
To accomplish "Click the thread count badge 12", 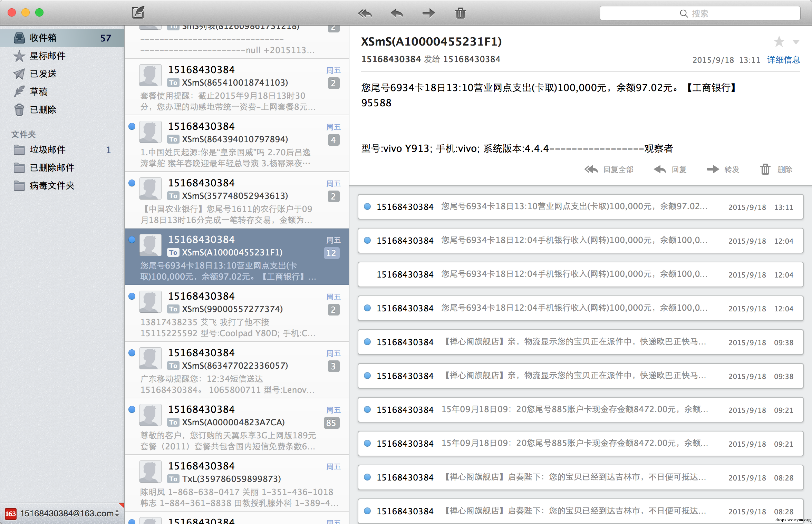I will tap(331, 253).
